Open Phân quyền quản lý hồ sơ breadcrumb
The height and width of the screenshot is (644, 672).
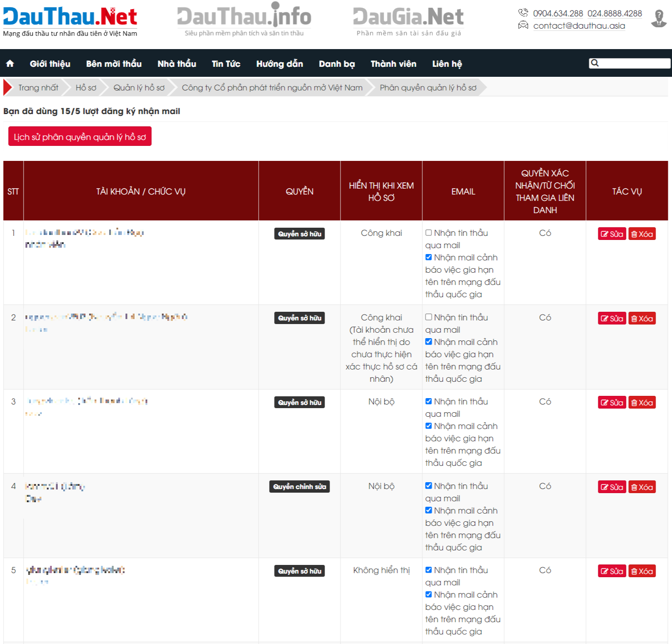(428, 88)
